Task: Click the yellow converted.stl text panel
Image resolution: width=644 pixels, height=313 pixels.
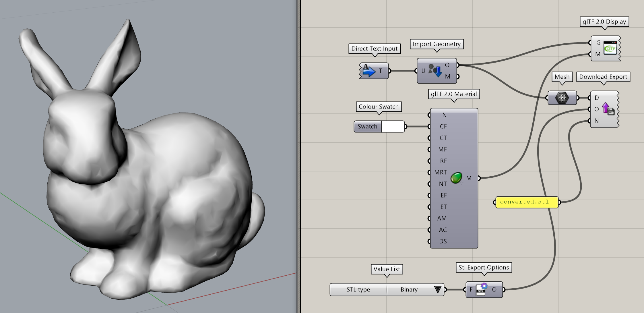Action: [527, 202]
